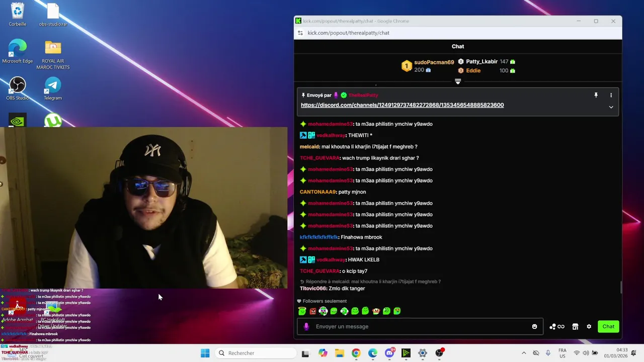Select the obs-studio.rar file on desktop

pos(53,15)
